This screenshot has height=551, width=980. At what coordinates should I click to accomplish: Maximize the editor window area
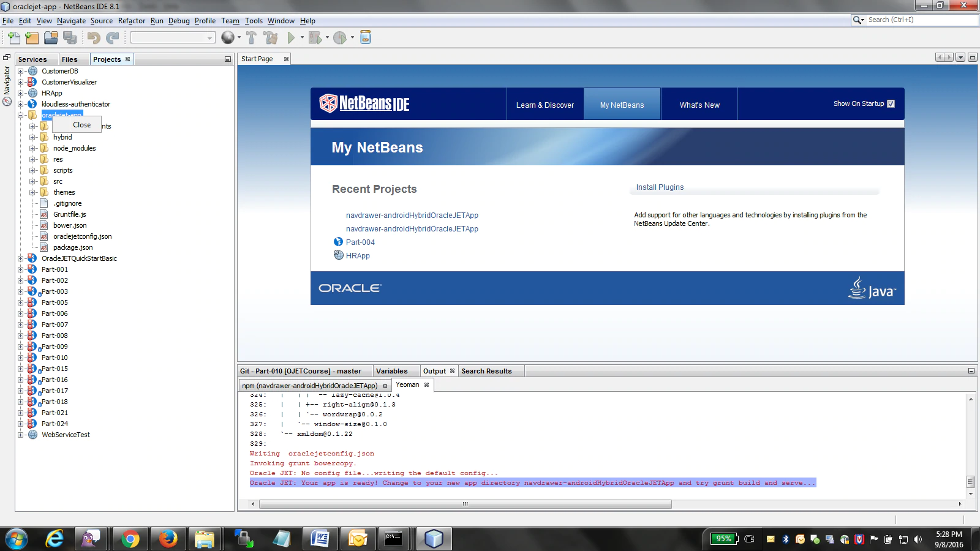[972, 58]
